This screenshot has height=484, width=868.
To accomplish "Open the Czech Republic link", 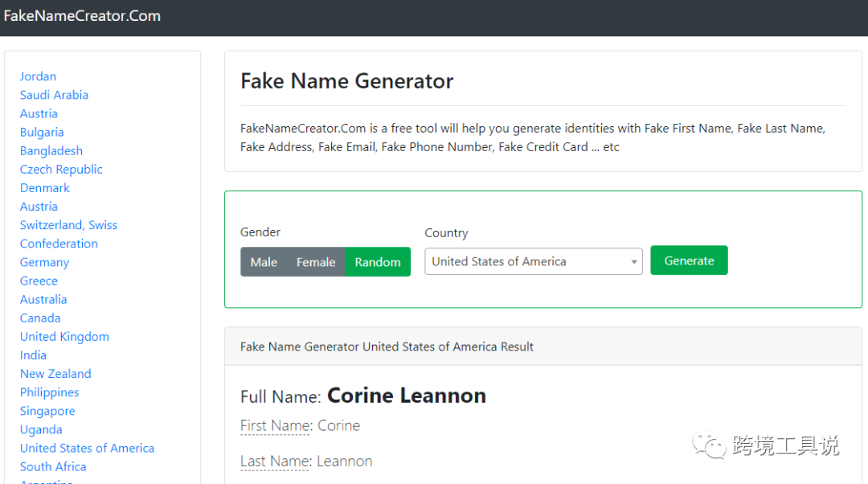I will [61, 169].
